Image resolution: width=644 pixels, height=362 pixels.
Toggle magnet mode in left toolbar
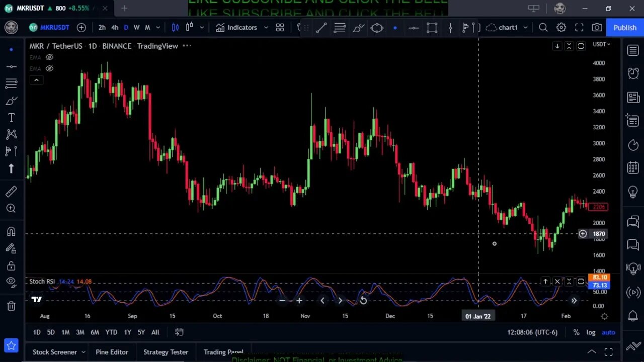11,231
